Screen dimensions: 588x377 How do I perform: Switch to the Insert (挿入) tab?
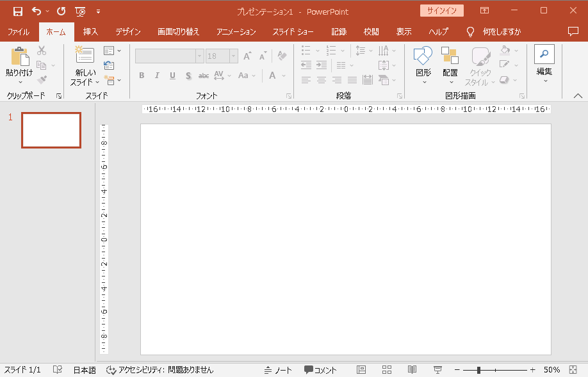90,32
